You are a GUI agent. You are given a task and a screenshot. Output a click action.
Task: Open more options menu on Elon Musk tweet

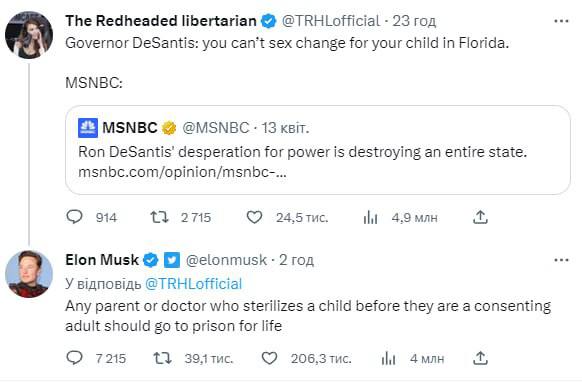pos(561,260)
